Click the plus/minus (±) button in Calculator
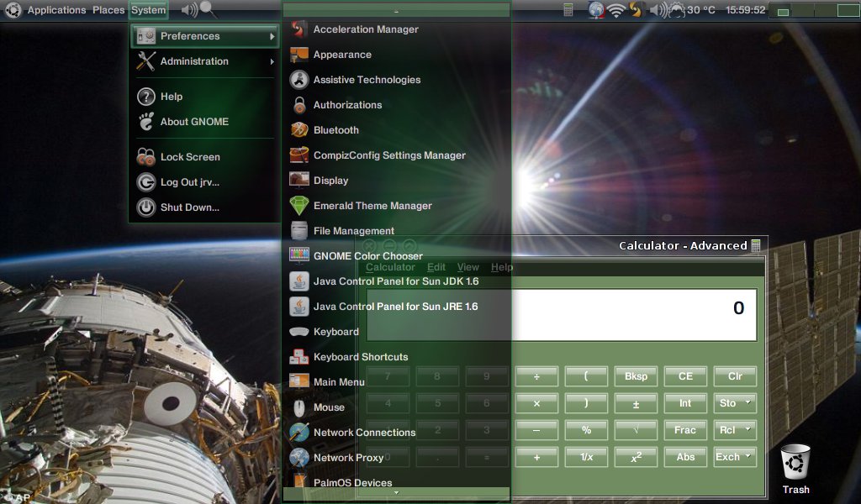The height and width of the screenshot is (504, 861). point(636,403)
